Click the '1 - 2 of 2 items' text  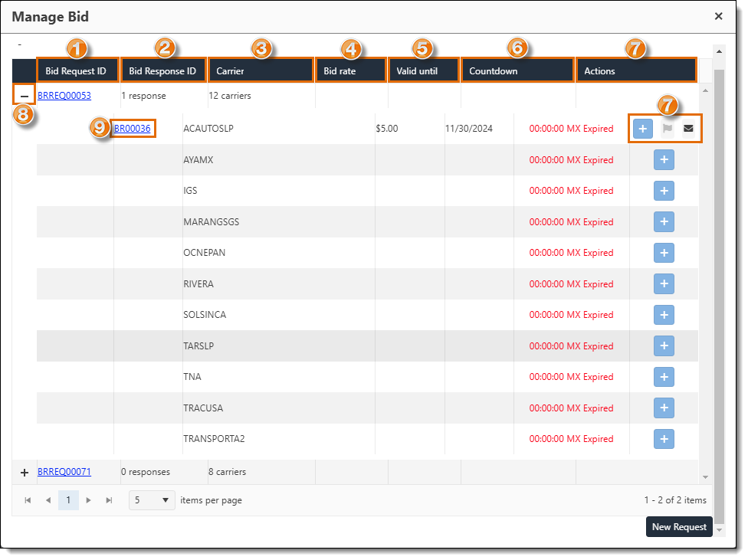click(675, 500)
